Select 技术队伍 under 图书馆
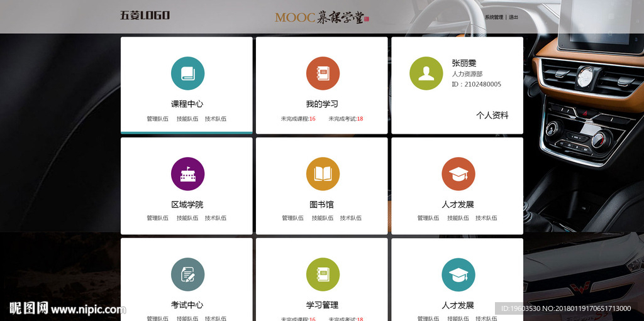 point(351,218)
